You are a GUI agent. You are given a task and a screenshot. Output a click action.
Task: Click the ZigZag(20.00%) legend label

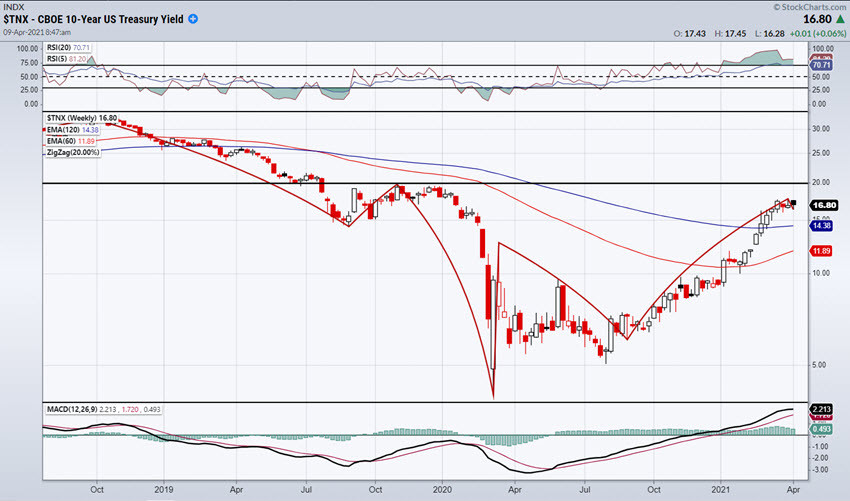coord(73,152)
